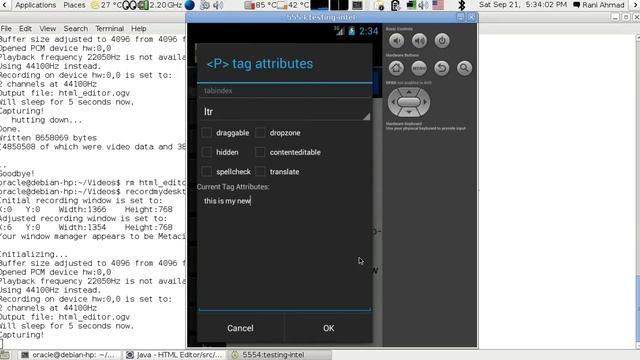Switch to 5554:testing-intel taskbar entry
The image size is (640, 360).
(x=280, y=355)
